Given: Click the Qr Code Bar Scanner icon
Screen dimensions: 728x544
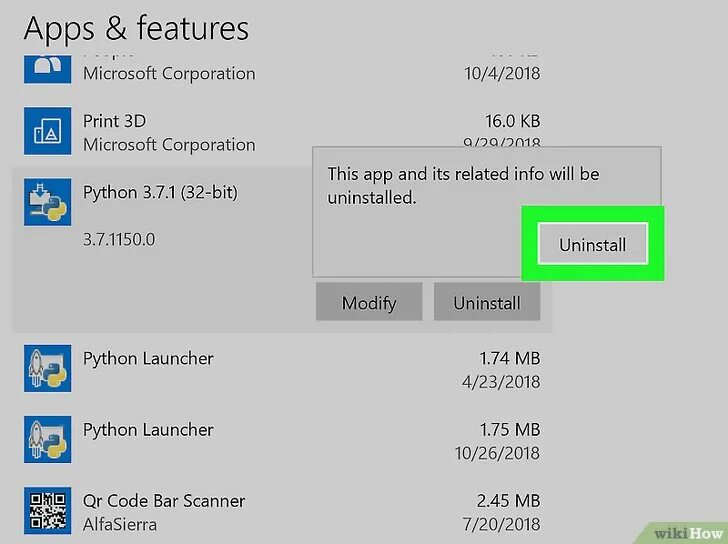Looking at the screenshot, I should tap(47, 511).
